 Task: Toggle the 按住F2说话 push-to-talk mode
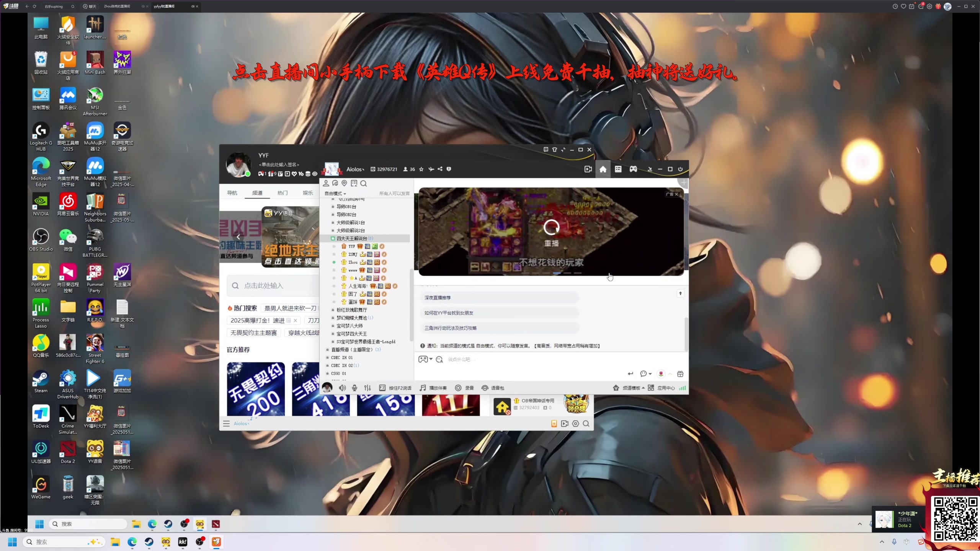click(395, 388)
